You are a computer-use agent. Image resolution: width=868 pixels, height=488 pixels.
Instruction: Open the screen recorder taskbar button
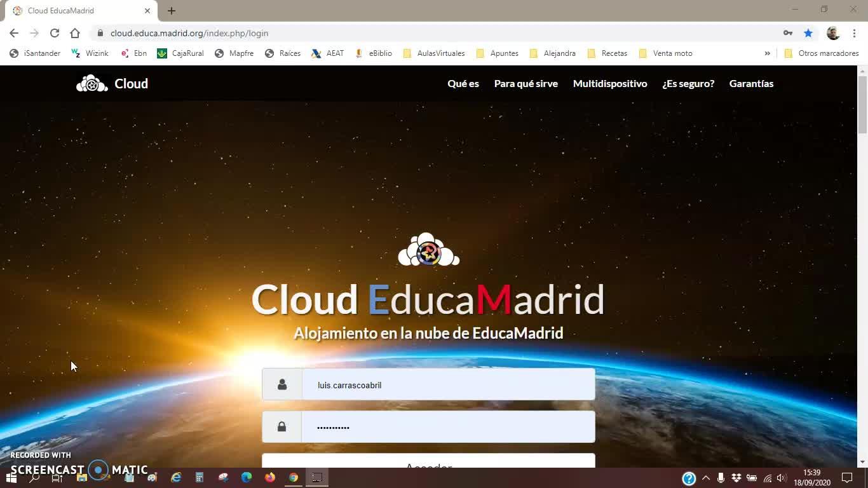coord(317,478)
